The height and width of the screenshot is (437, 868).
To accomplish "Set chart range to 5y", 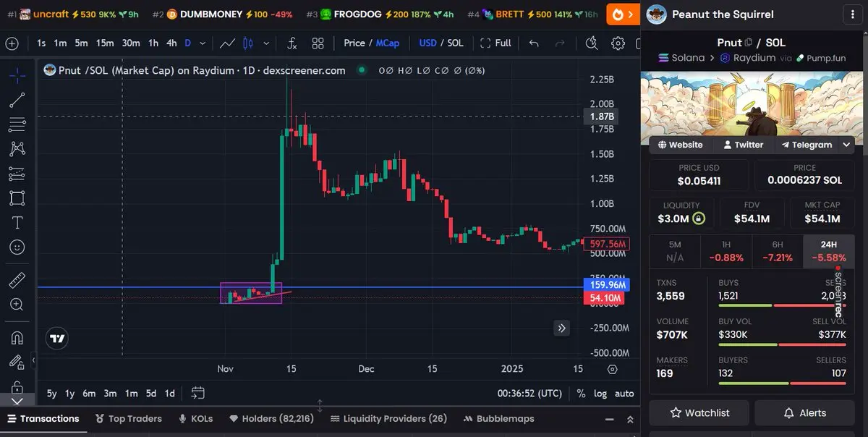I will [x=51, y=393].
